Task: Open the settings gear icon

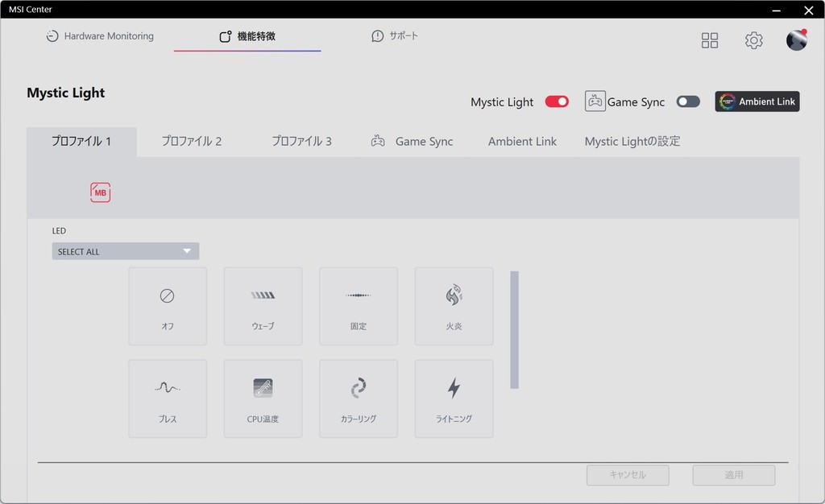Action: [x=753, y=40]
